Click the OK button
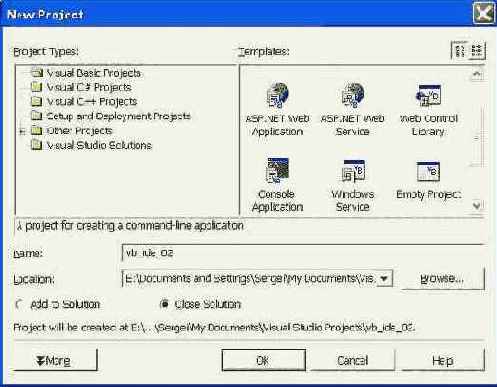This screenshot has width=497, height=387. pyautogui.click(x=264, y=360)
